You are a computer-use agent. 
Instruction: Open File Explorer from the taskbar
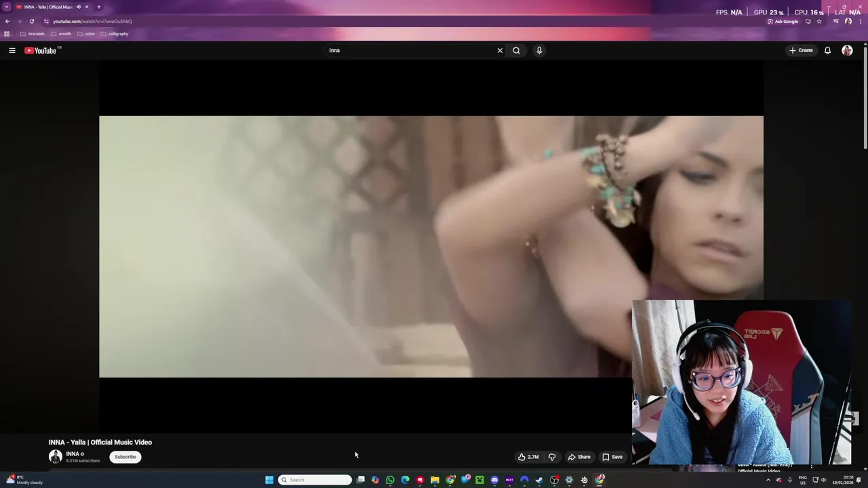pyautogui.click(x=435, y=480)
